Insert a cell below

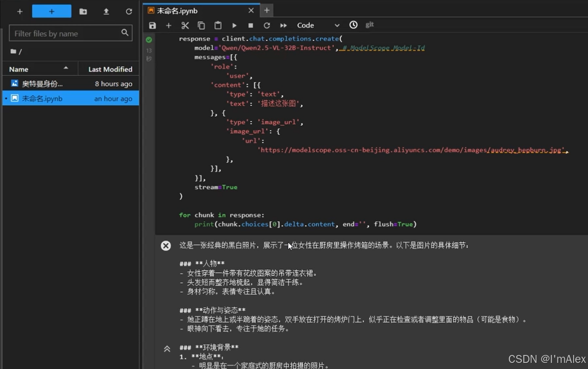coord(168,25)
